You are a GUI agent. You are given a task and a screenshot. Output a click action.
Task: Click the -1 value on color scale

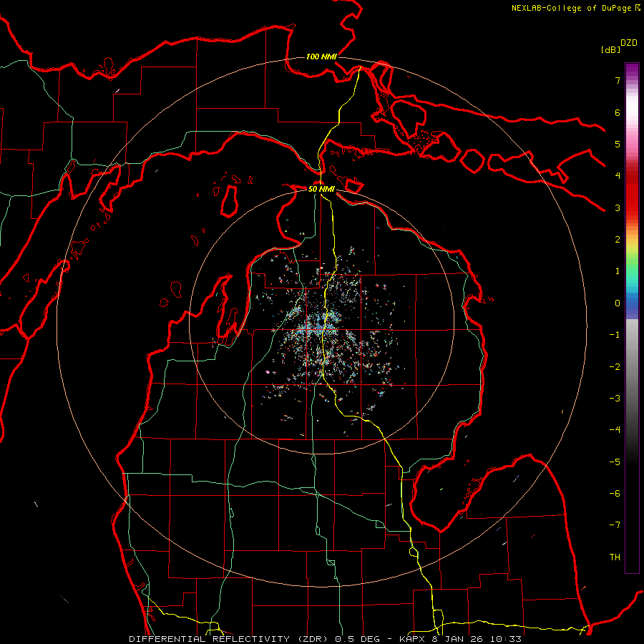click(x=615, y=335)
